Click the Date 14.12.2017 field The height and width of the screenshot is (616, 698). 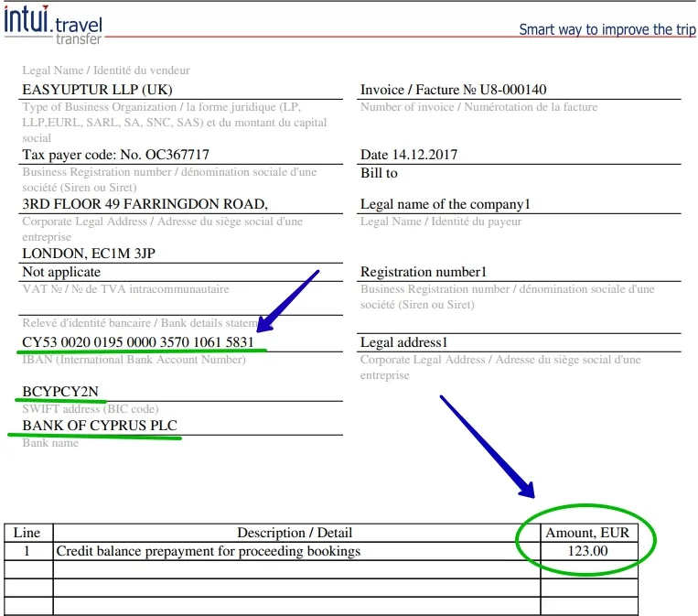409,155
